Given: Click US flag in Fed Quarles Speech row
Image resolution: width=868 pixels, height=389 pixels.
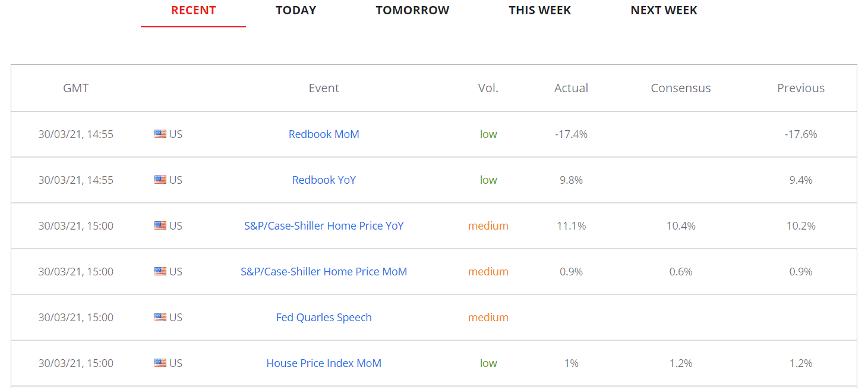Looking at the screenshot, I should [x=160, y=318].
